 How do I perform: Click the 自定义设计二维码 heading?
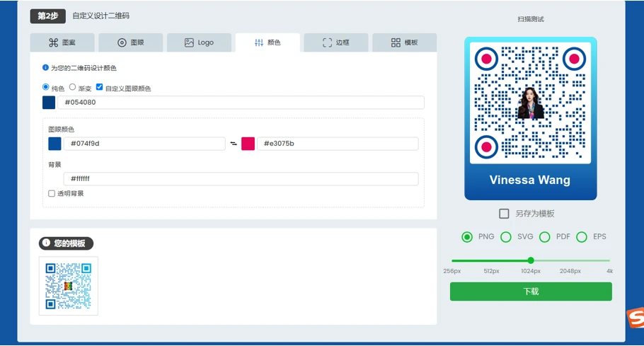tap(101, 16)
